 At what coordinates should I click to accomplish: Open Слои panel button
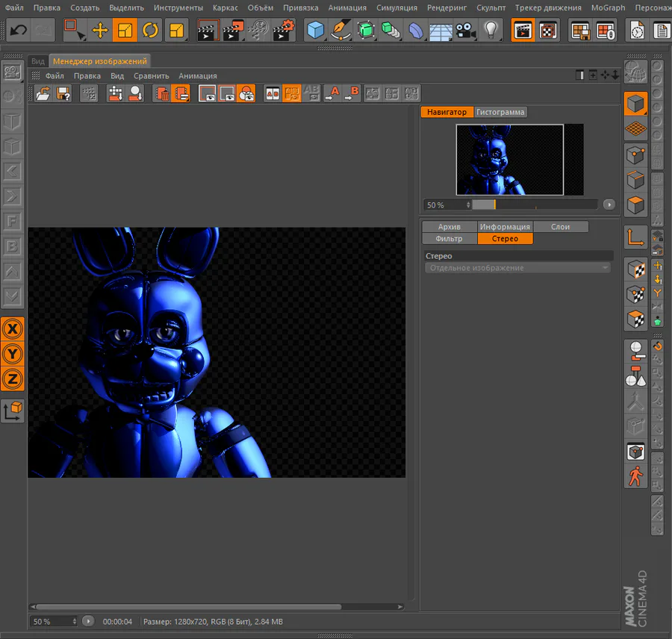coord(560,227)
